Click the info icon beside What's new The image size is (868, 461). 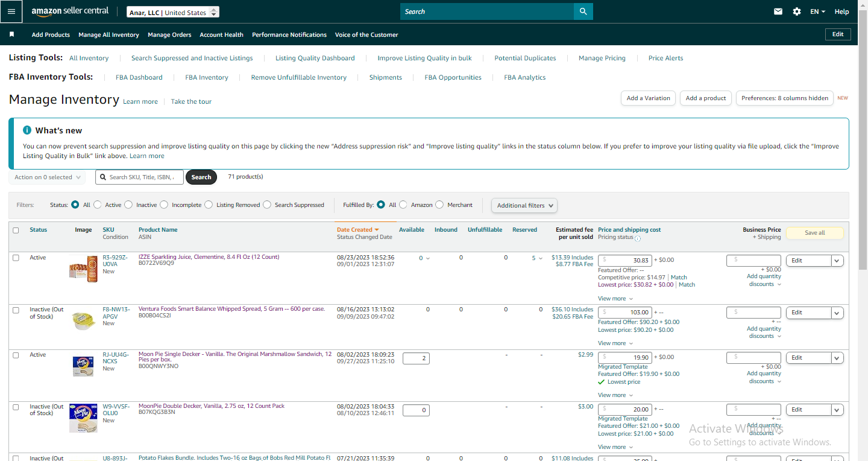pyautogui.click(x=27, y=130)
